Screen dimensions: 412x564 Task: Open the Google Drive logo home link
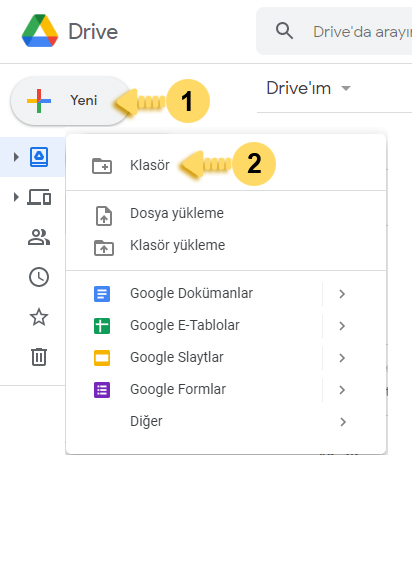[70, 31]
